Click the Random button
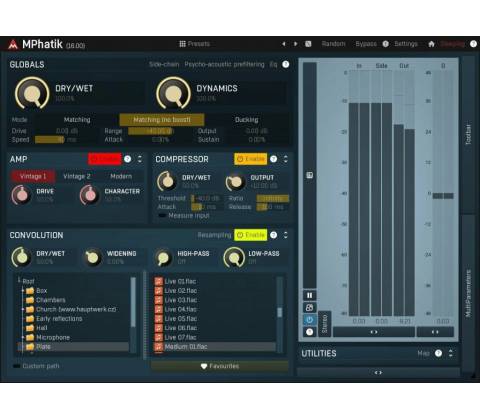The image size is (480, 420). click(333, 44)
